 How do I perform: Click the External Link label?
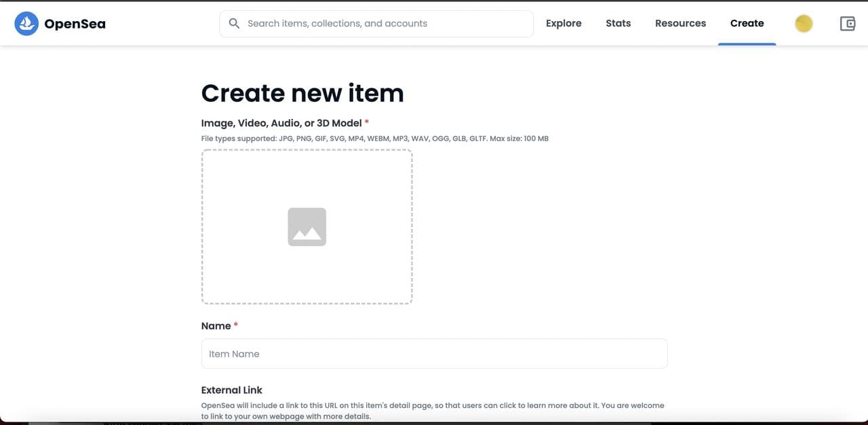231,390
